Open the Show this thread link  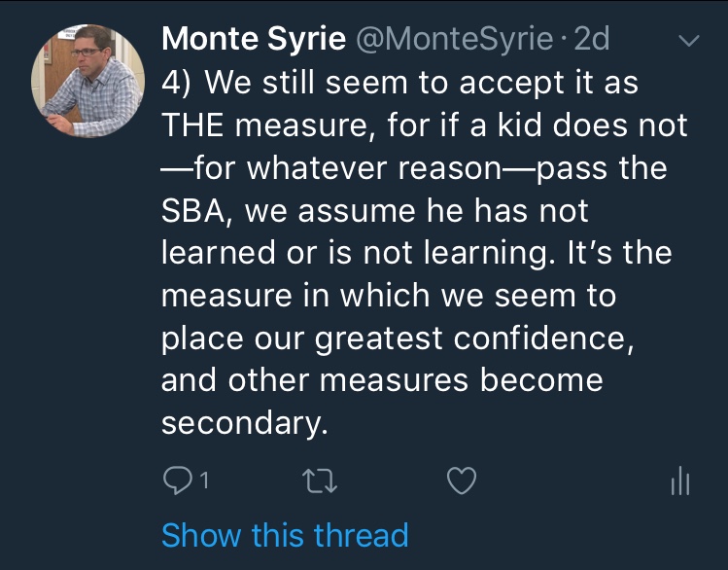[284, 535]
